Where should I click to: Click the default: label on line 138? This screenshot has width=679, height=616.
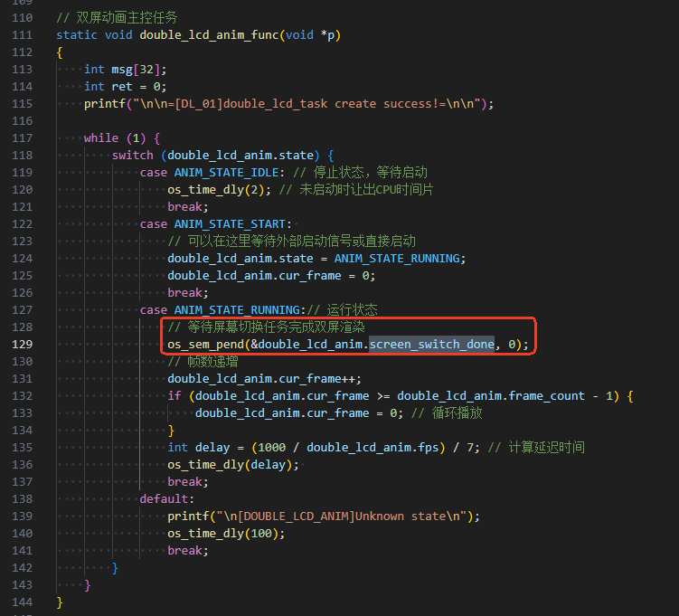167,499
